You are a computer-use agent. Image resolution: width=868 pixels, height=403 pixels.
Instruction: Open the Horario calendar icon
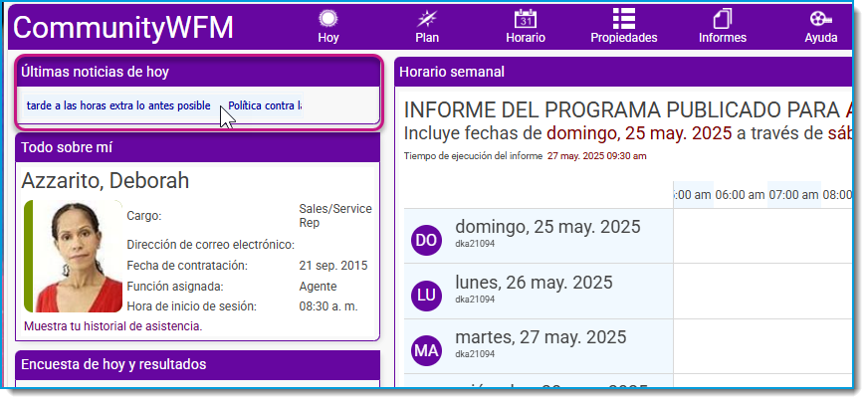pyautogui.click(x=526, y=19)
